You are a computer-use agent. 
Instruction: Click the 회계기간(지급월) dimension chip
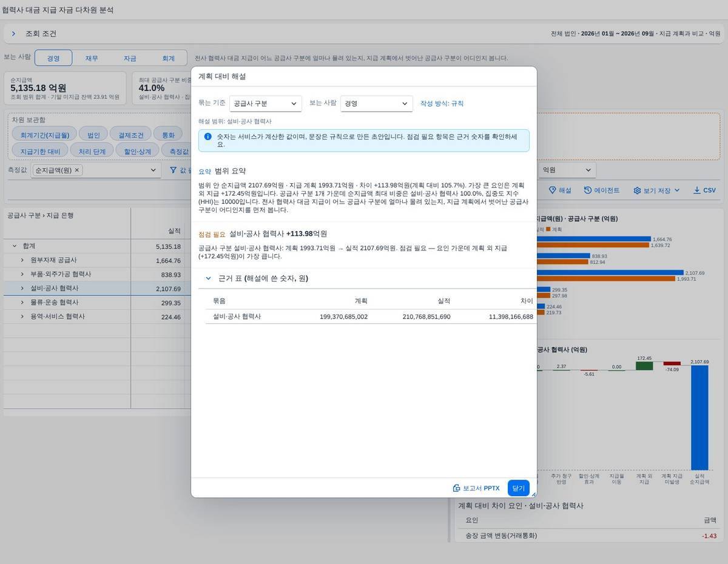coord(45,135)
